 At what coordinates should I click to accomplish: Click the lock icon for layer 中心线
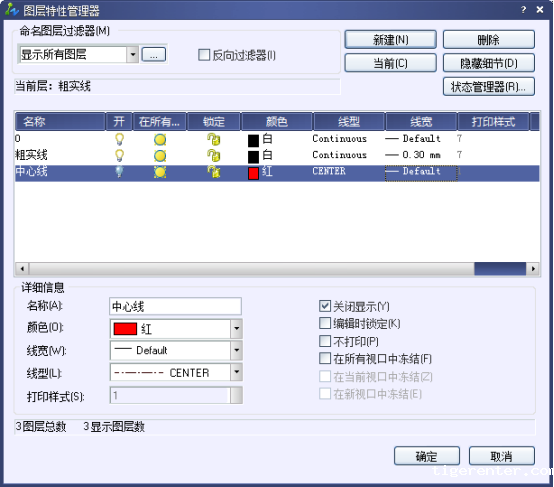click(214, 172)
